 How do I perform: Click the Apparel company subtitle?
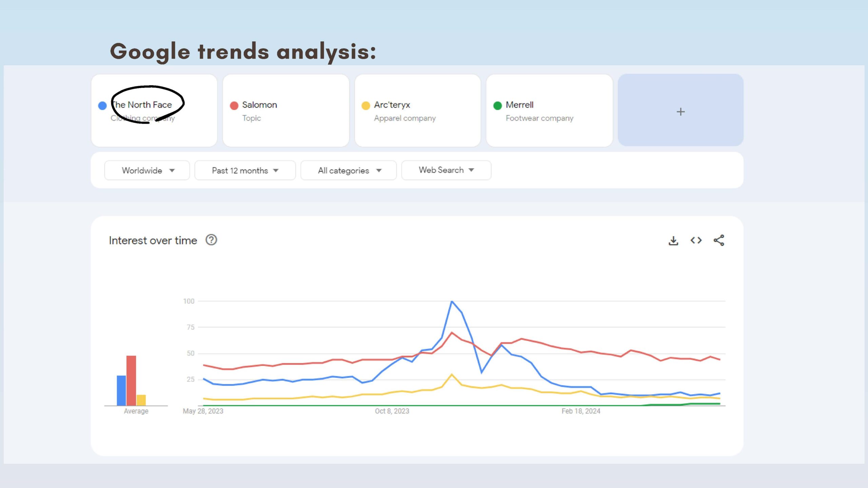pyautogui.click(x=405, y=118)
